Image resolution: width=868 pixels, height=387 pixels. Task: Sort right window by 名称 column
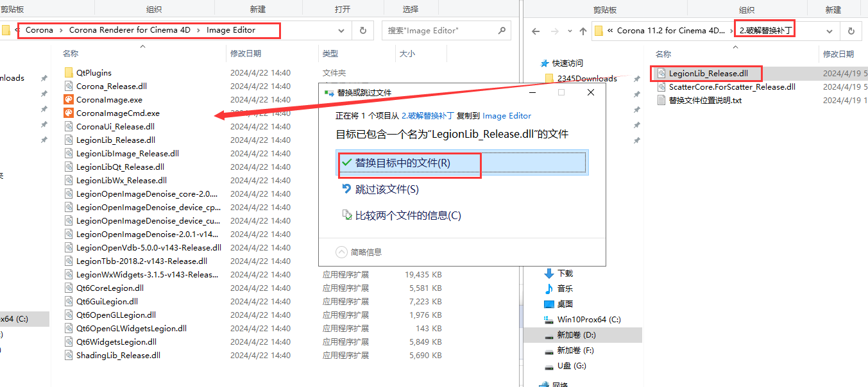click(663, 54)
